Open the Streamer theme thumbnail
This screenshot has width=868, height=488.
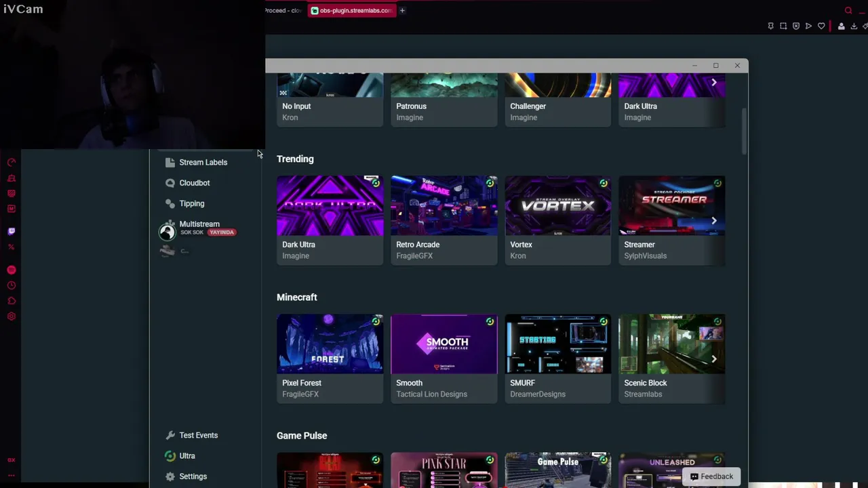click(x=672, y=206)
